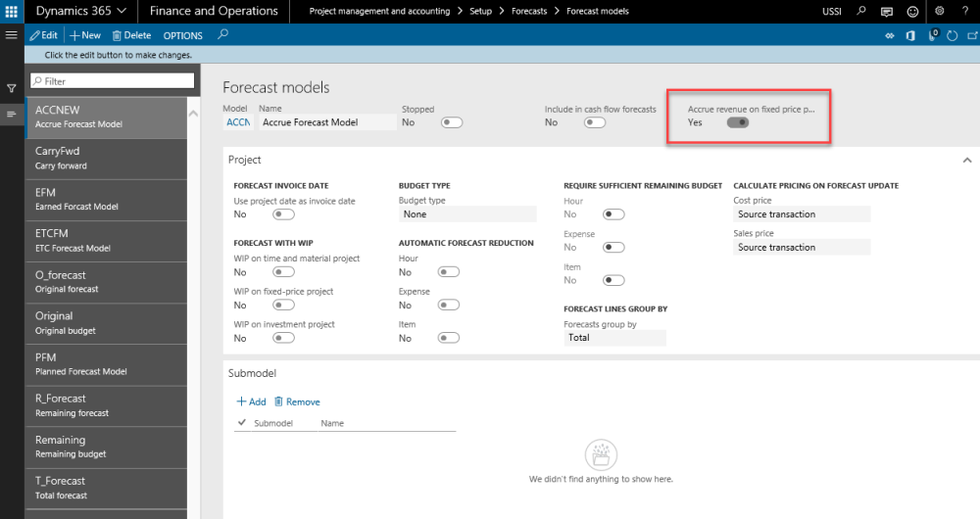Open the messages icon in header
This screenshot has width=980, height=519.
coord(887,12)
